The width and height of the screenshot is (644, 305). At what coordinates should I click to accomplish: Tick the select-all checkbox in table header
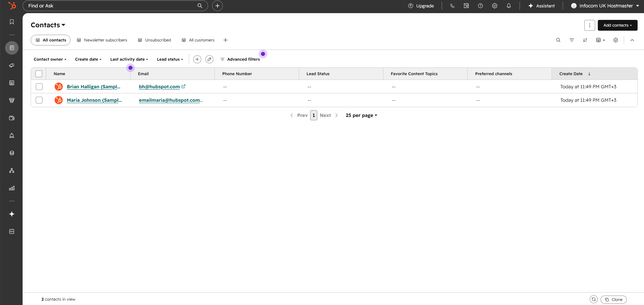[39, 74]
